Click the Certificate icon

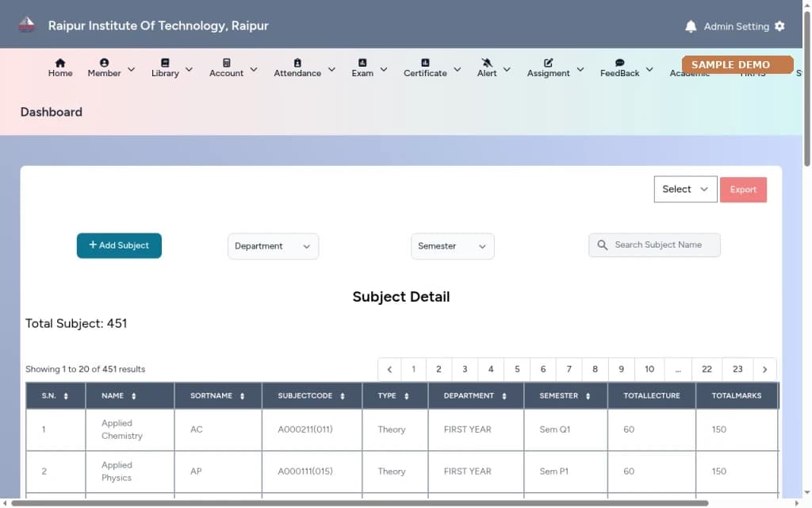[x=425, y=63]
